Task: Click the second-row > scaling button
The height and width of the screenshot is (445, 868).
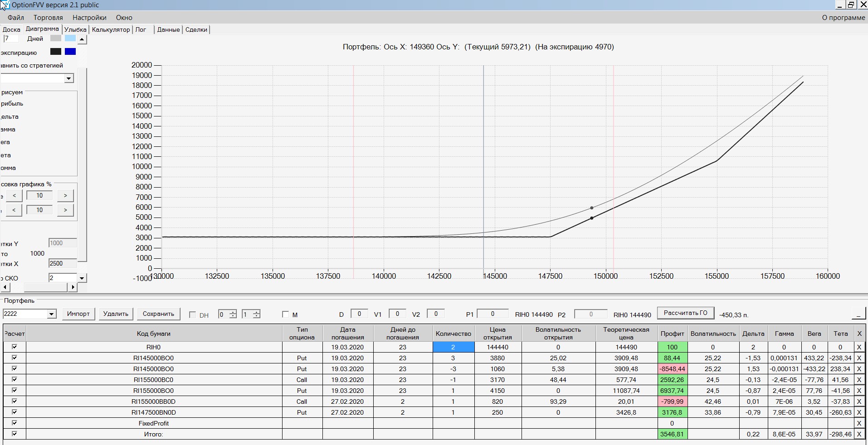Action: tap(65, 210)
